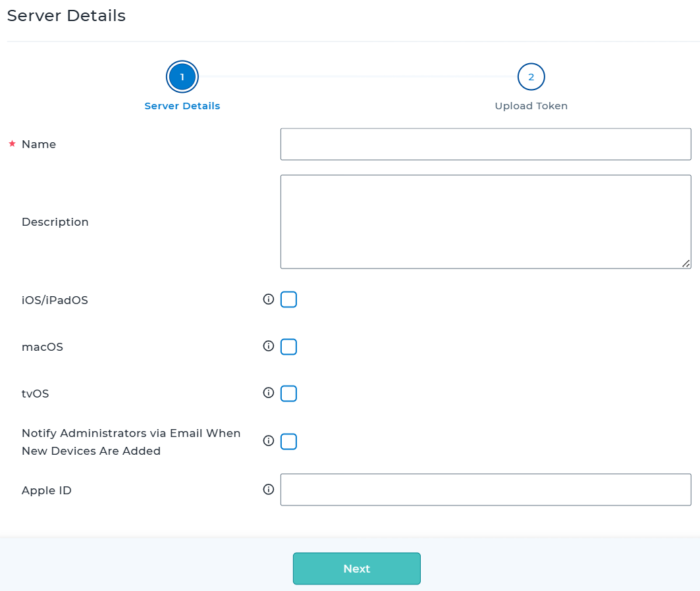
Task: Tick the macOS checkbox
Action: [288, 347]
